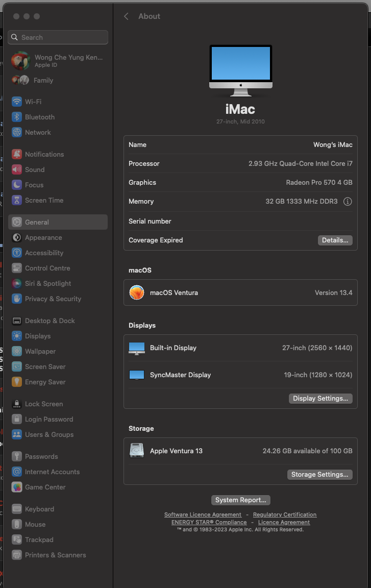This screenshot has width=371, height=588.
Task: Select Login Password lock icon
Action: pos(16,419)
